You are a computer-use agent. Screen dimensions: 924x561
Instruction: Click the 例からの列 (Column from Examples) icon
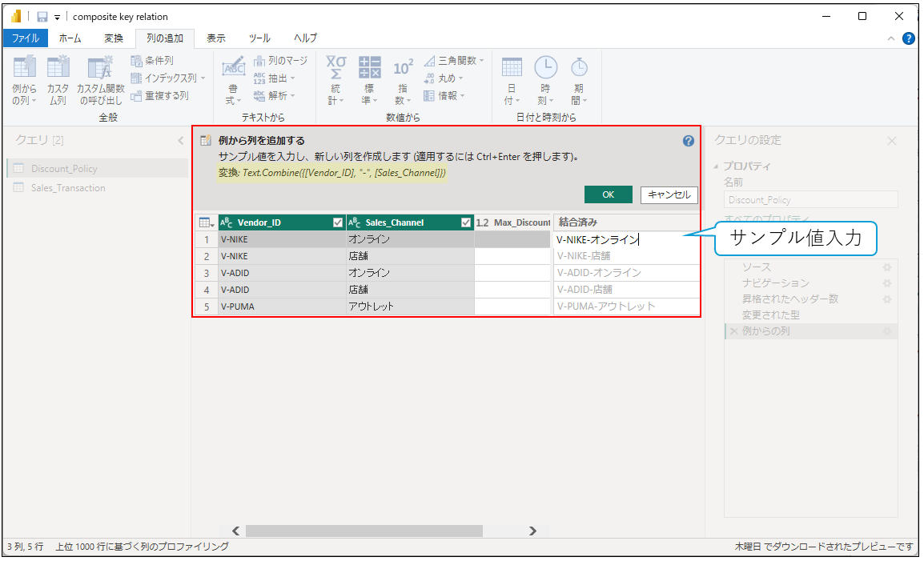(24, 69)
